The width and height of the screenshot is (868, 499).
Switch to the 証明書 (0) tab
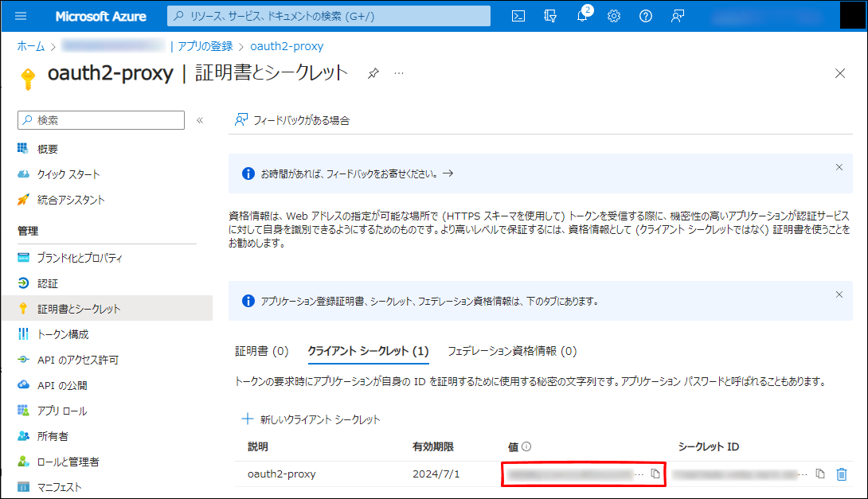[261, 351]
